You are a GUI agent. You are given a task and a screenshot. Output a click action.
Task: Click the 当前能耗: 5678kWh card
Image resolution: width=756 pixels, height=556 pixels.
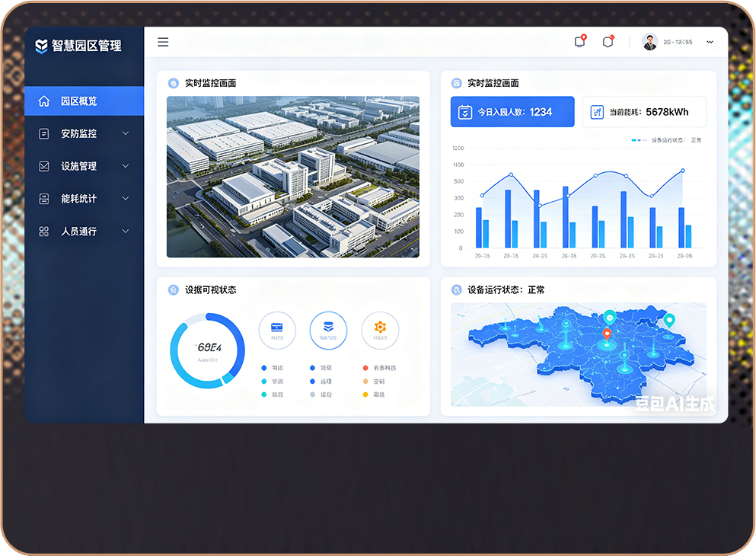644,112
